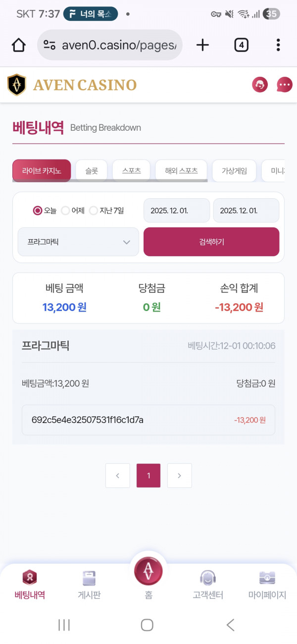Click the message bubble icon in header
297x644 pixels.
[284, 85]
